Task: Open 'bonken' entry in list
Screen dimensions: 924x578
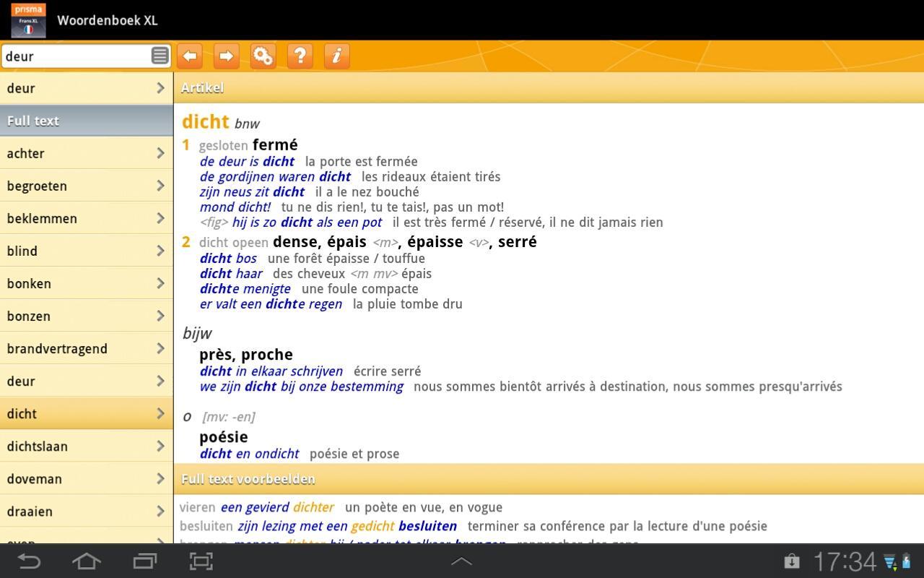Action: (87, 283)
